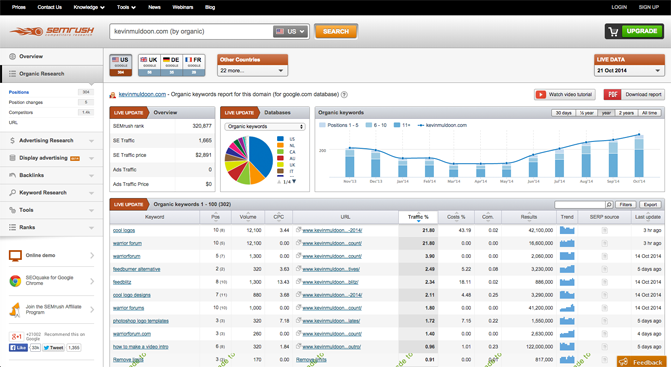671x367 pixels.
Task: Click the US blue pie legend swatch
Action: point(280,139)
